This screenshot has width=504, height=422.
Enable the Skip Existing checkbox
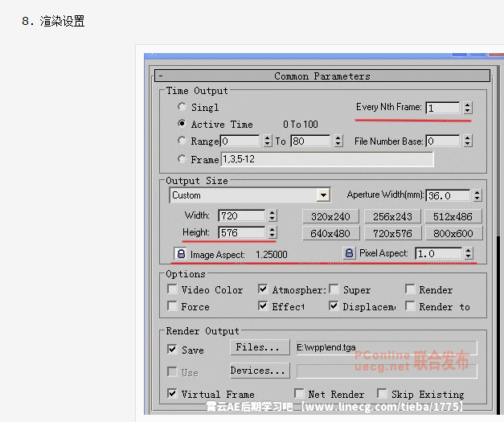[382, 393]
